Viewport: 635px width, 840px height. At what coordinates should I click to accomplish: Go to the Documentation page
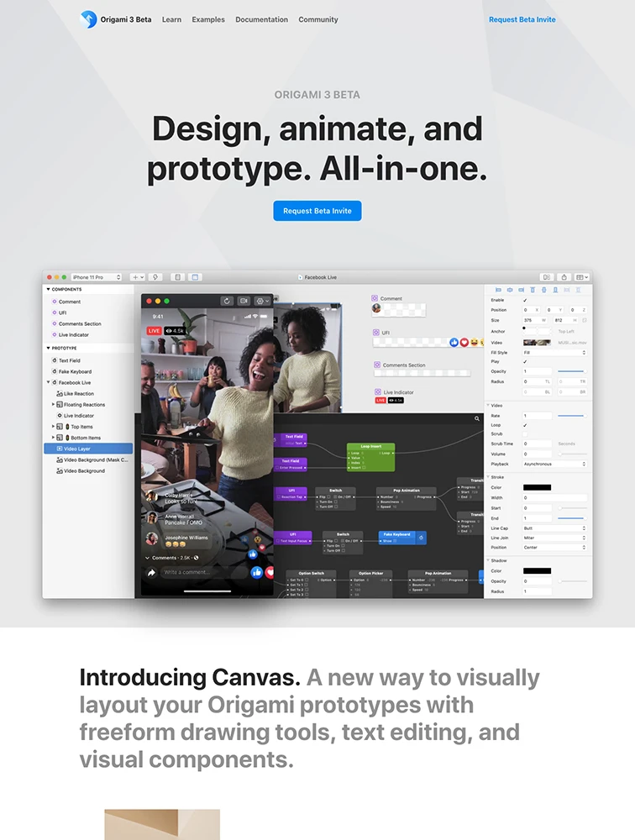click(261, 19)
